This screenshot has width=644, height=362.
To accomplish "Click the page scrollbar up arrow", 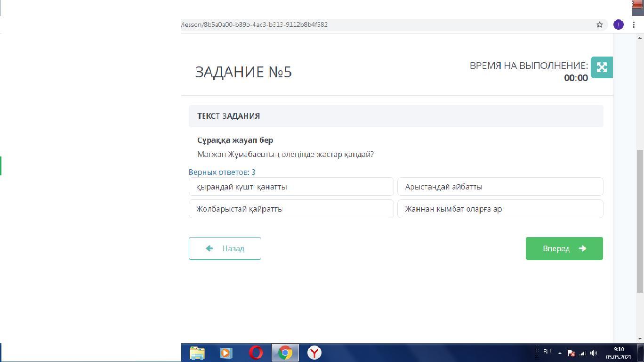I will (640, 37).
